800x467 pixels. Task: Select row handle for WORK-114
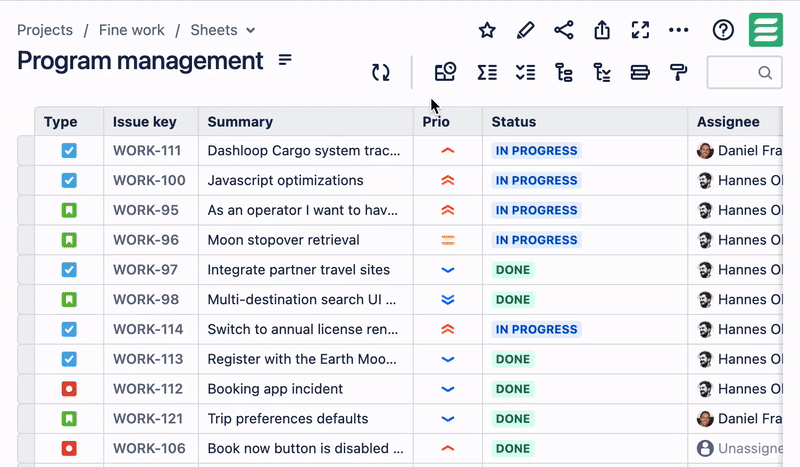26,329
